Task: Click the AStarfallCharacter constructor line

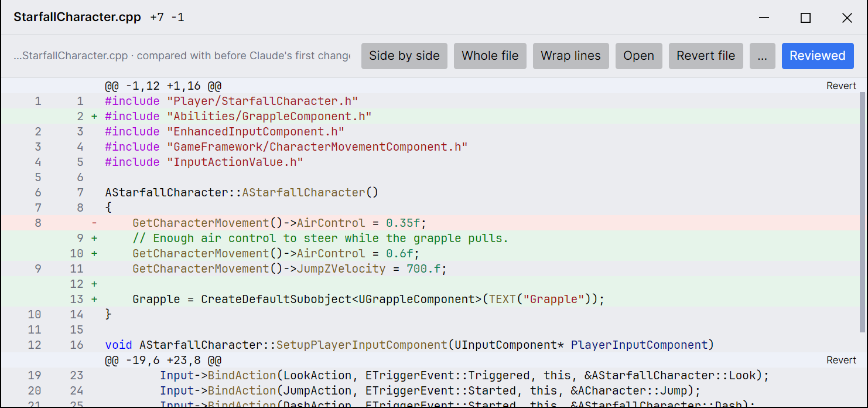Action: coord(430,192)
